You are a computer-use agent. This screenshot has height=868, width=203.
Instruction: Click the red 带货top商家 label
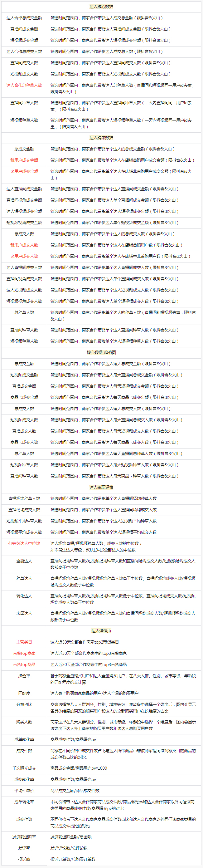[x=24, y=653]
